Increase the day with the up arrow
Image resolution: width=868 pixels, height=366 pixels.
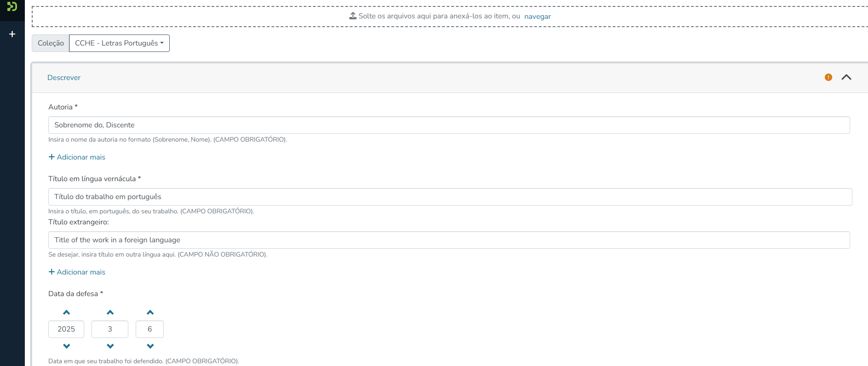pos(150,313)
